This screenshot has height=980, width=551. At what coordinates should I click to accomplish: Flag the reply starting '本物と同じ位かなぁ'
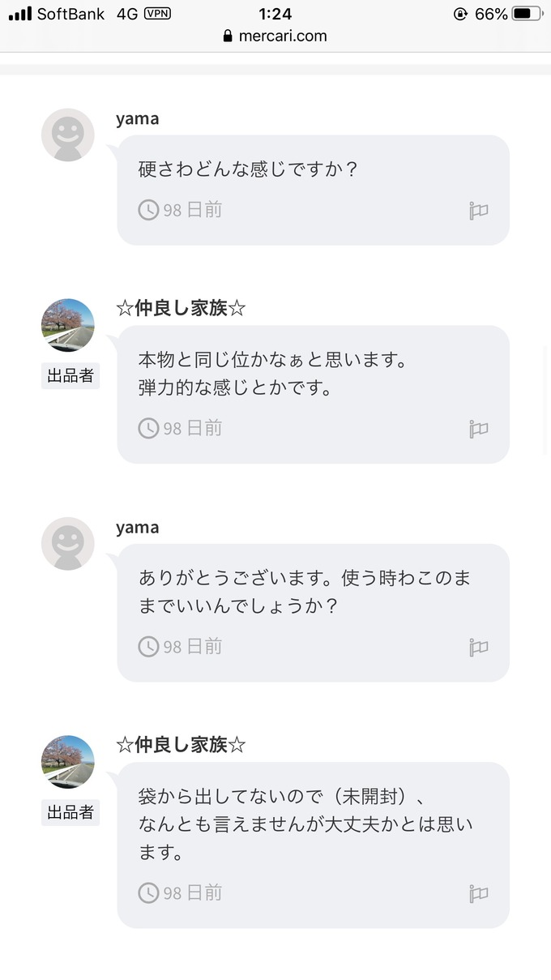tap(478, 429)
